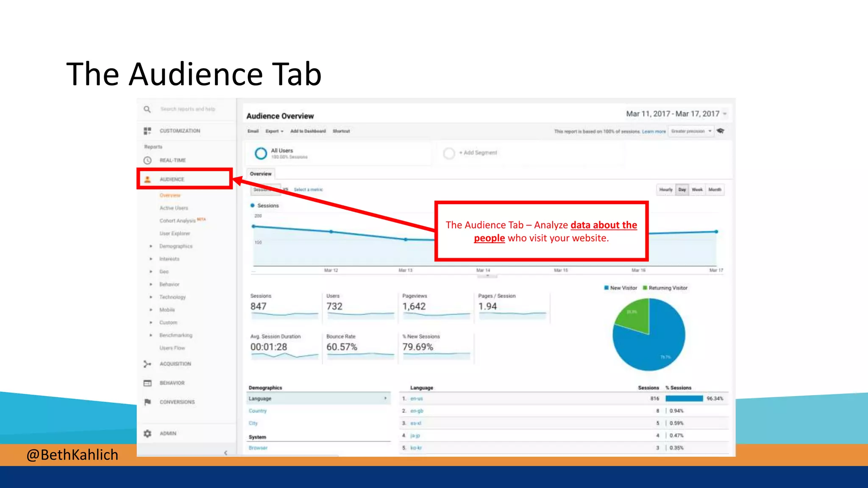Select the Language demographics row
The image size is (868, 488).
coord(318,399)
